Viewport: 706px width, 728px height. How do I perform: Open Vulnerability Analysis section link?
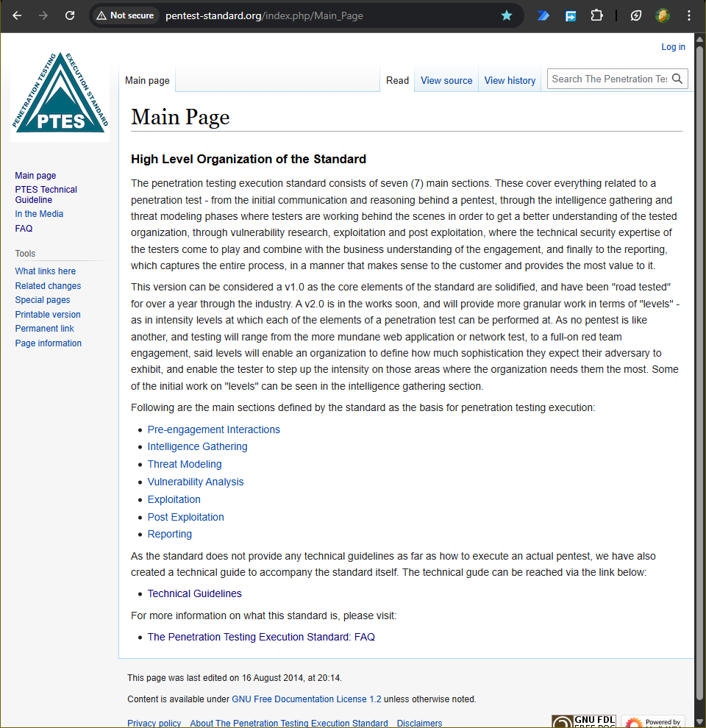click(x=195, y=482)
